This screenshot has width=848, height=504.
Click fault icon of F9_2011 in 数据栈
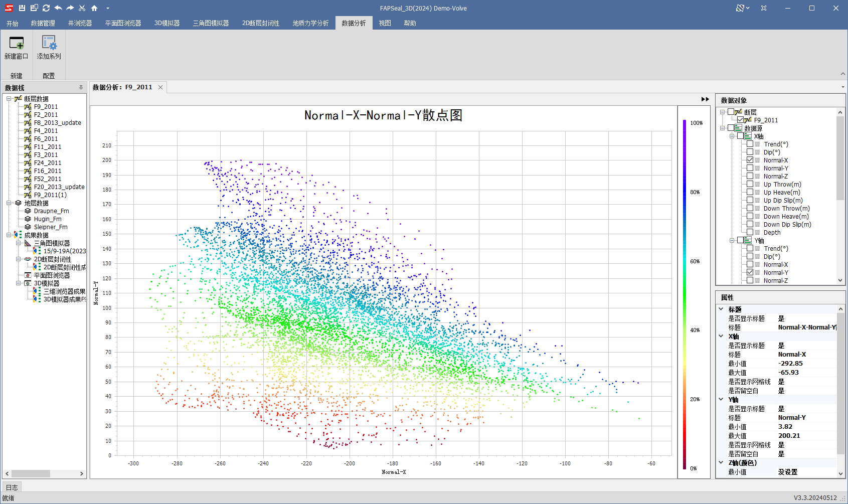pyautogui.click(x=28, y=107)
